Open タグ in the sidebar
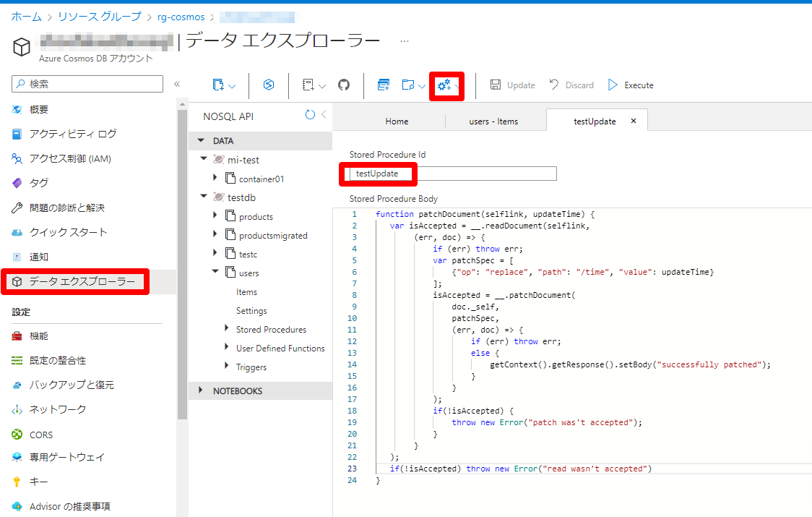 point(39,183)
